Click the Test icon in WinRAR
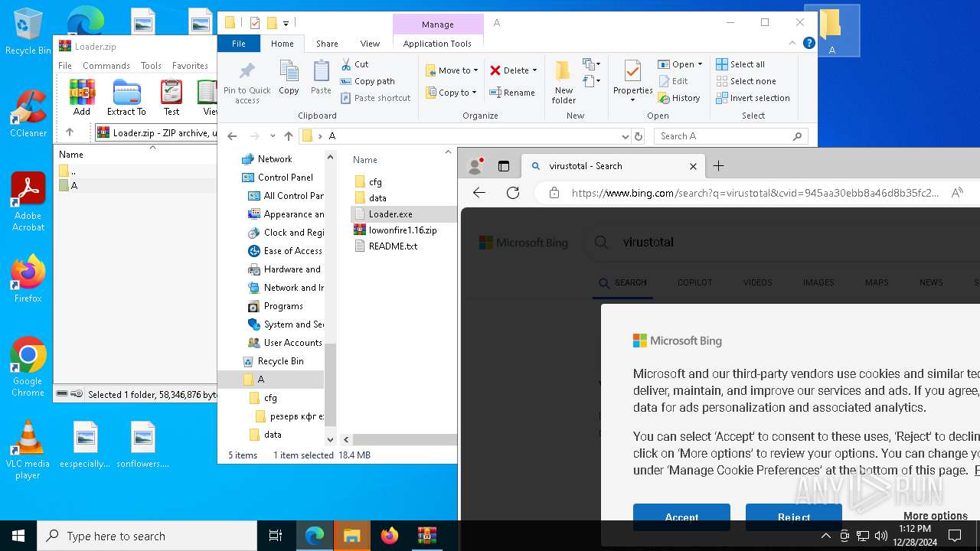The width and height of the screenshot is (980, 551). click(x=171, y=97)
